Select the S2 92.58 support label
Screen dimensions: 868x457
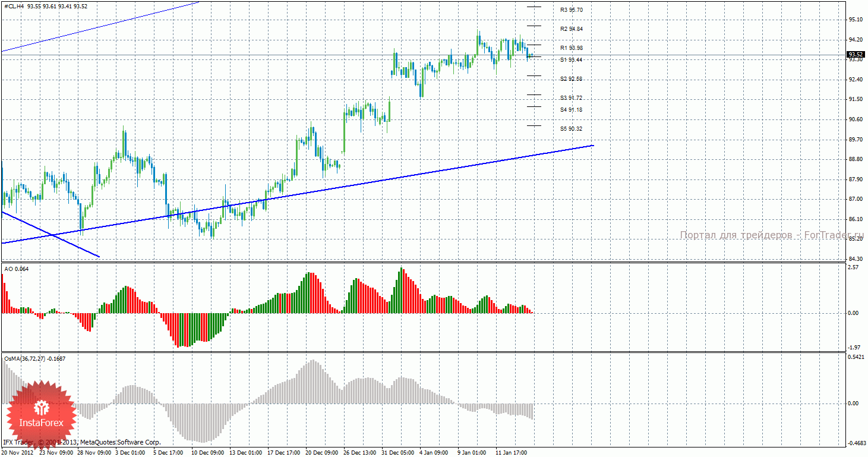tap(571, 79)
